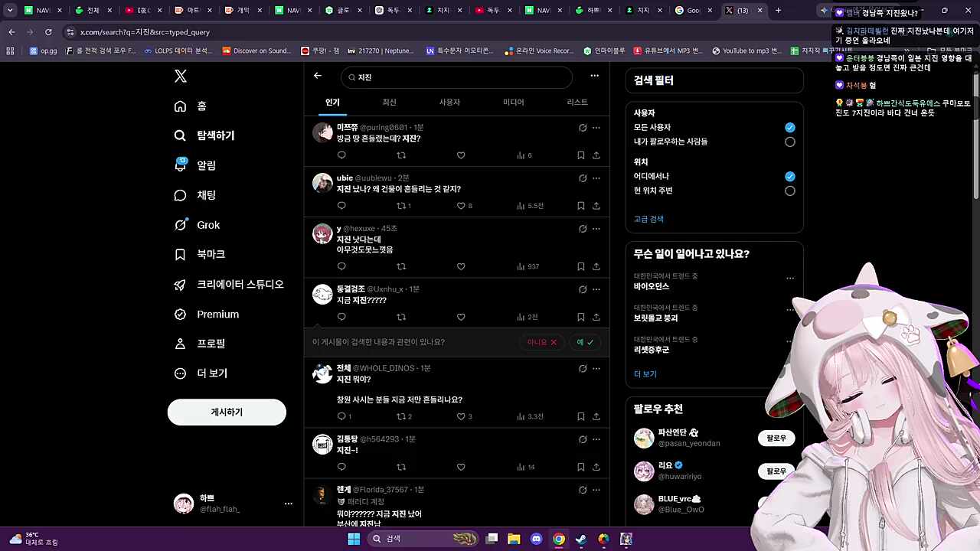Open Discord from taskbar
This screenshot has width=980, height=551.
point(536,539)
